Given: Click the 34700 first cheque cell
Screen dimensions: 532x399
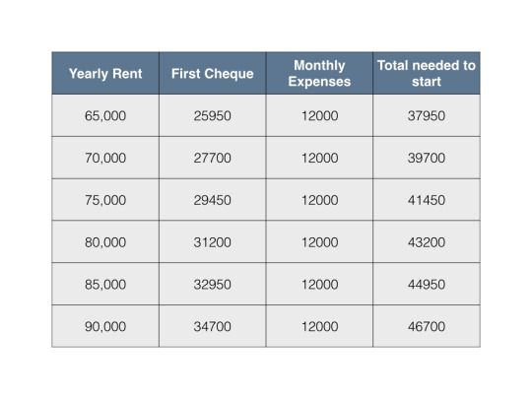Looking at the screenshot, I should point(213,326).
